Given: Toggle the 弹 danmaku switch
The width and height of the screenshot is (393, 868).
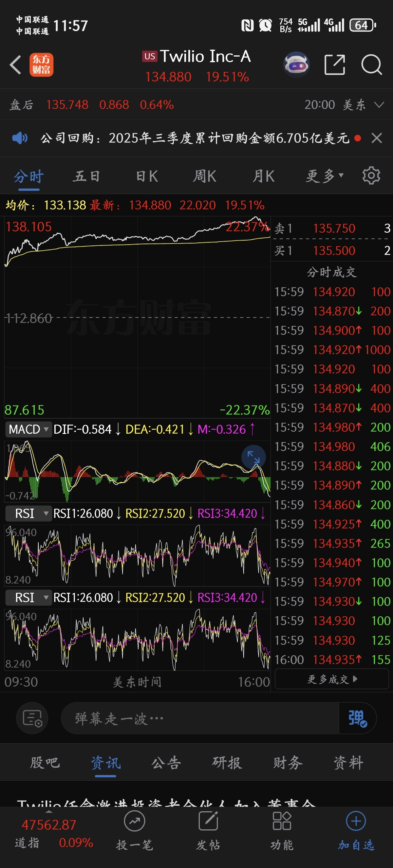Looking at the screenshot, I should (357, 718).
